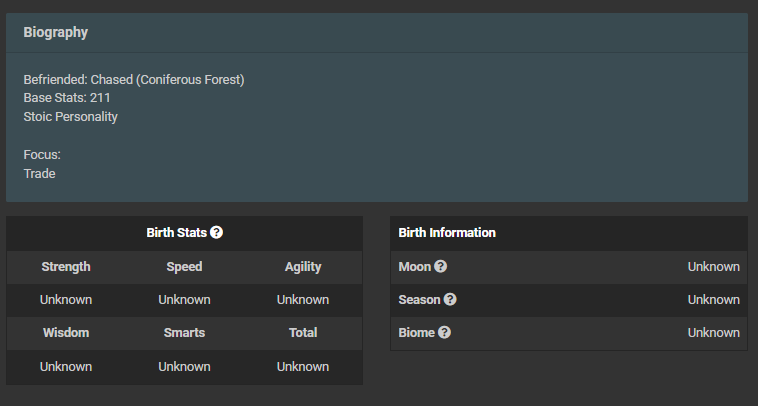Select the Total column header
Screen dimensions: 758x406
click(303, 333)
